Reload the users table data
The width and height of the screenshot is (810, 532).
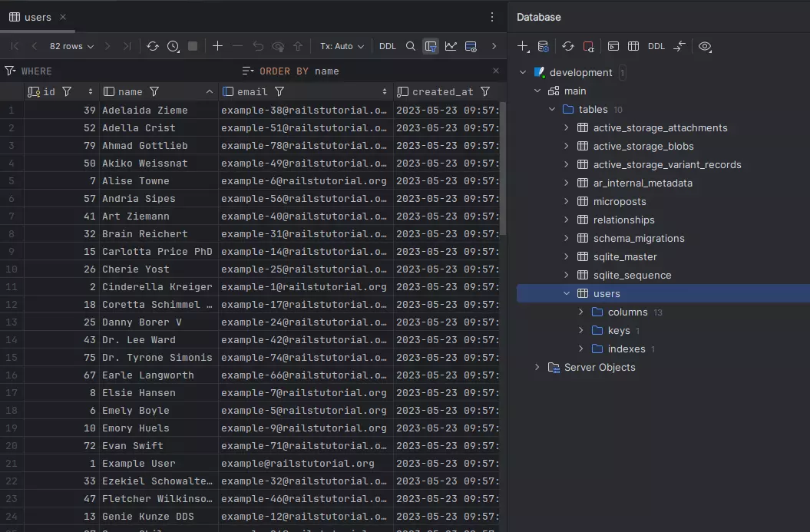(x=153, y=46)
